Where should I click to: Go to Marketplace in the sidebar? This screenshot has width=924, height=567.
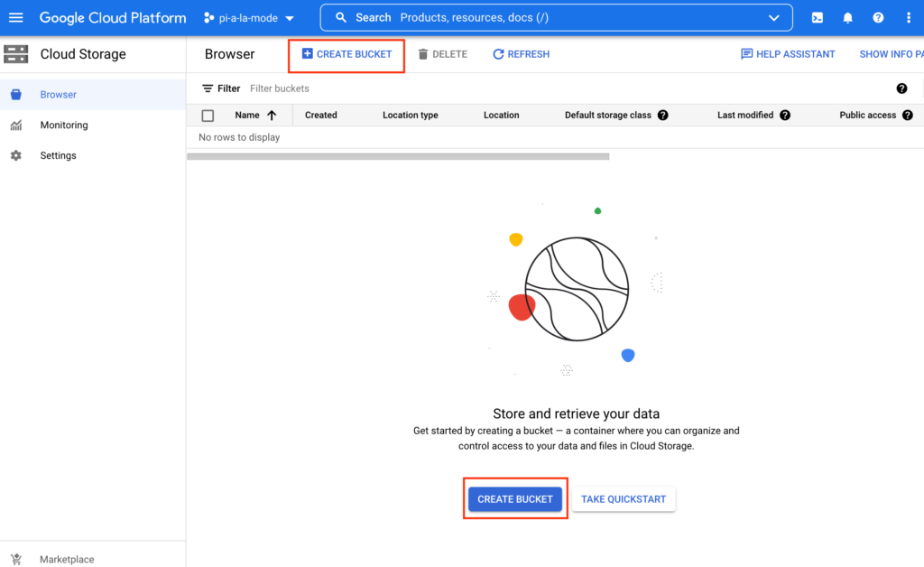(x=93, y=559)
